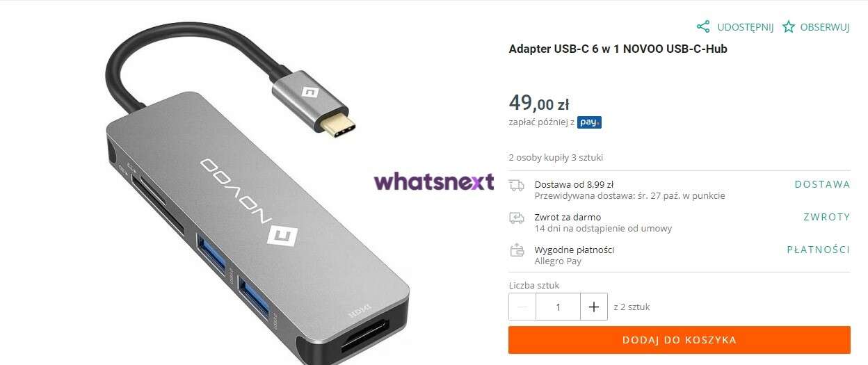Click the delivery truck icon
868x365 pixels.
517,185
